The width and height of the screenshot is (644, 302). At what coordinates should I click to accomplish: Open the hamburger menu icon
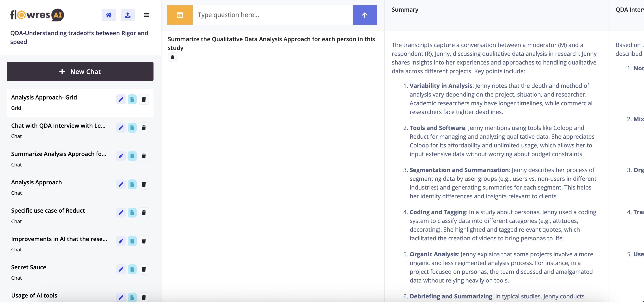tap(147, 15)
